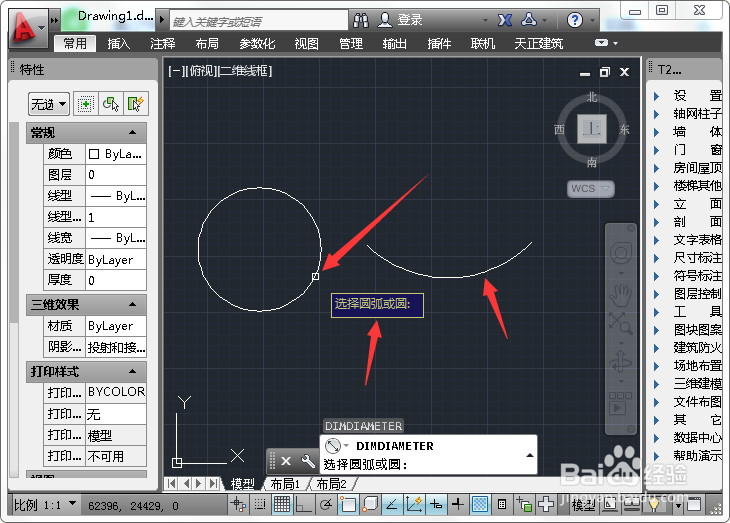Viewport: 730px width, 523px height.
Task: Toggle Annotation Monitor plus icon
Action: click(546, 504)
